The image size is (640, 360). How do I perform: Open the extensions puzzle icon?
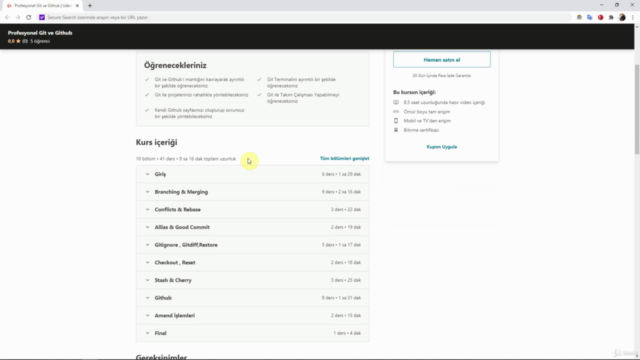[611, 18]
